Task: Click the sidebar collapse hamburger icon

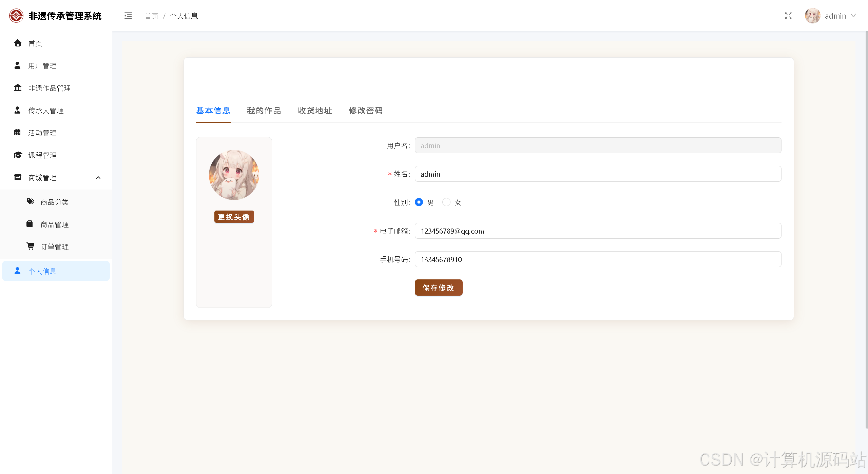Action: pos(128,16)
